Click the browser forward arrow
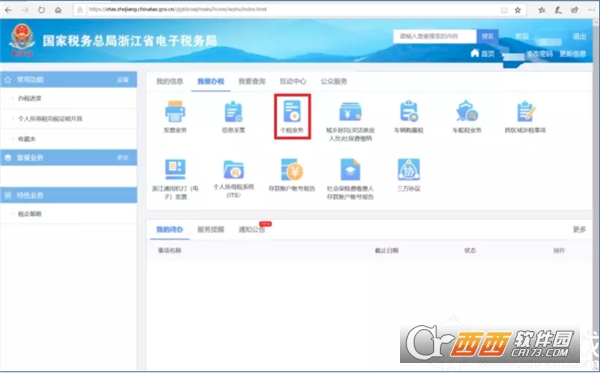The image size is (600, 373). [x=25, y=10]
